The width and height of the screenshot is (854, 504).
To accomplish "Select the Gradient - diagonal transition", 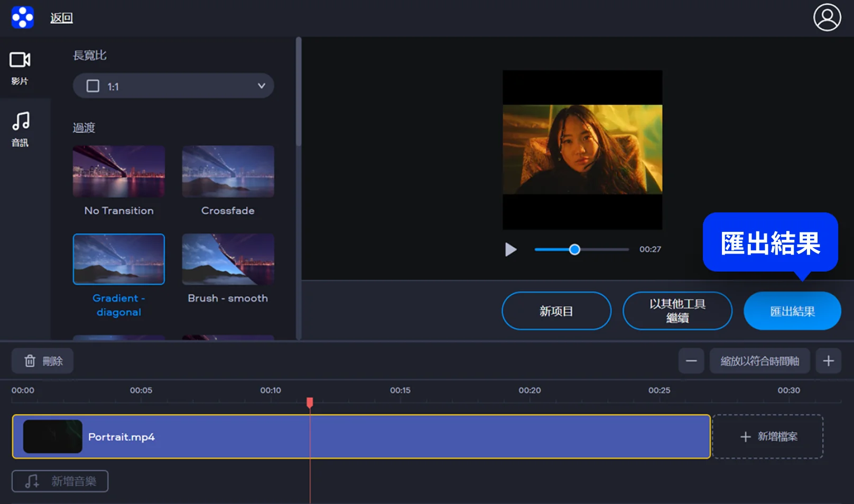I will point(119,259).
